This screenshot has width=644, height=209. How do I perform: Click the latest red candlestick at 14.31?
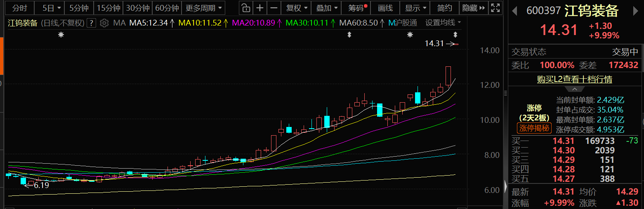point(456,44)
